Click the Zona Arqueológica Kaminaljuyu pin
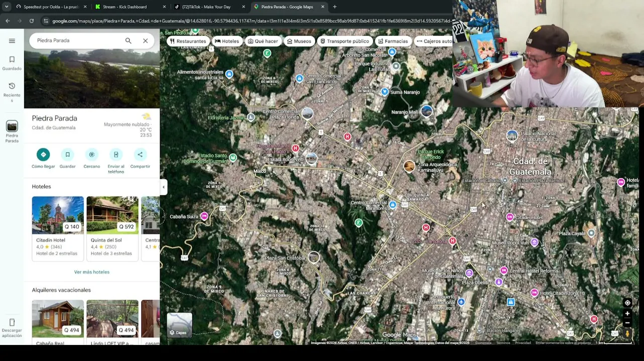 410,166
